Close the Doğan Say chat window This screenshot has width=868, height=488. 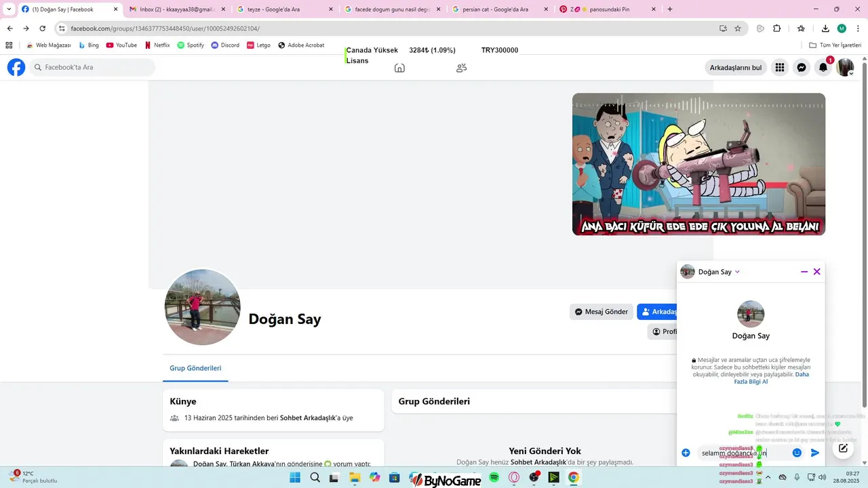[817, 271]
